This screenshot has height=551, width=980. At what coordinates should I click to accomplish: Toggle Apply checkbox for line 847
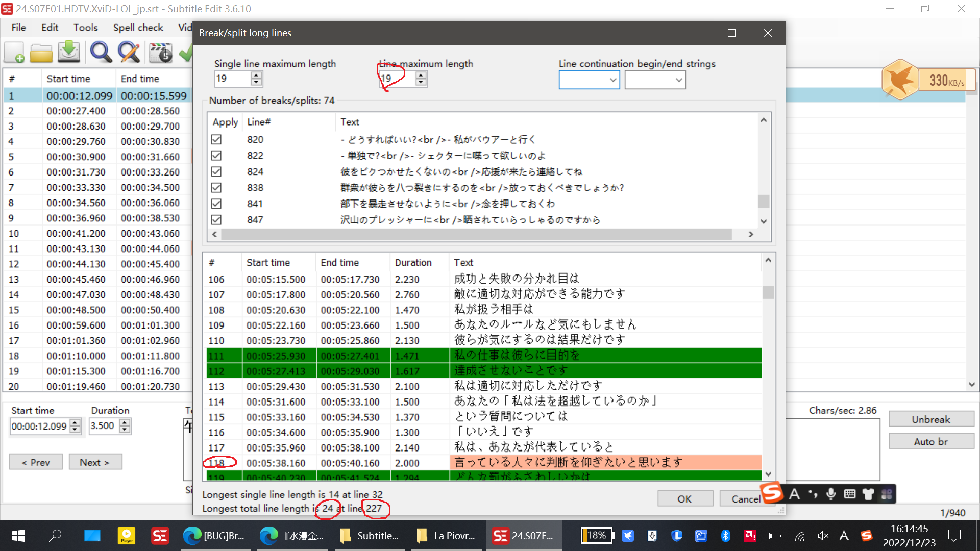[x=216, y=219]
